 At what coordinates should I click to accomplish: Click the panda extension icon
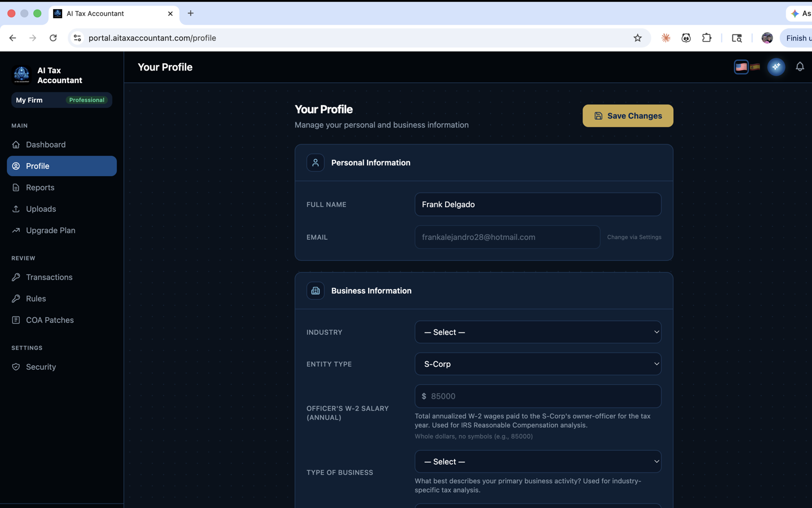[686, 38]
